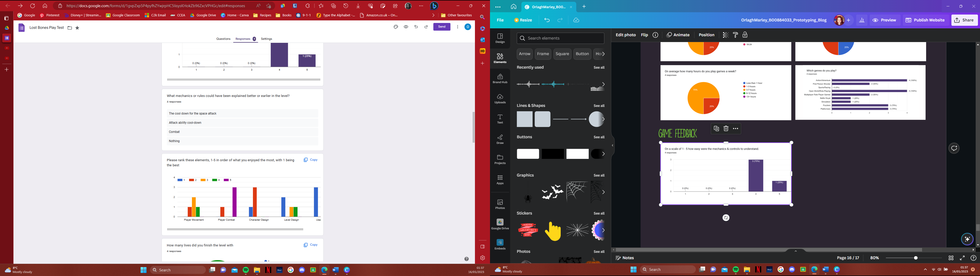Rotate selected image with rotate handle
This screenshot has height=276, width=980.
(x=726, y=218)
